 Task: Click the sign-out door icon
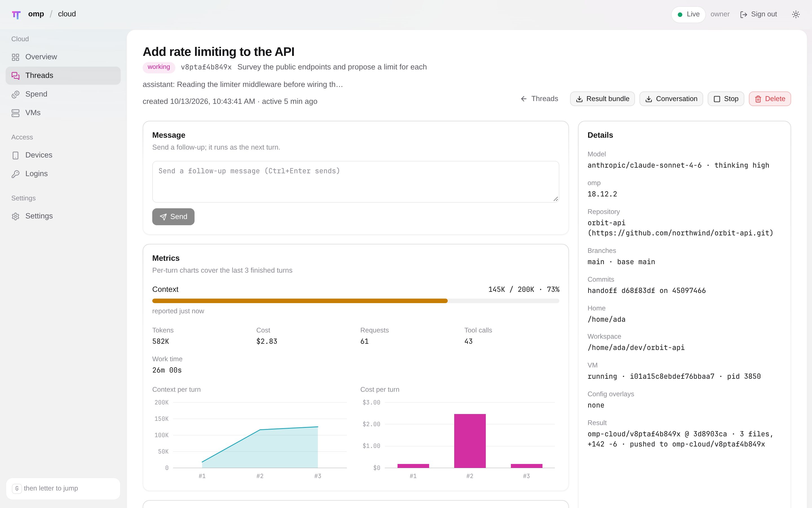(x=743, y=14)
